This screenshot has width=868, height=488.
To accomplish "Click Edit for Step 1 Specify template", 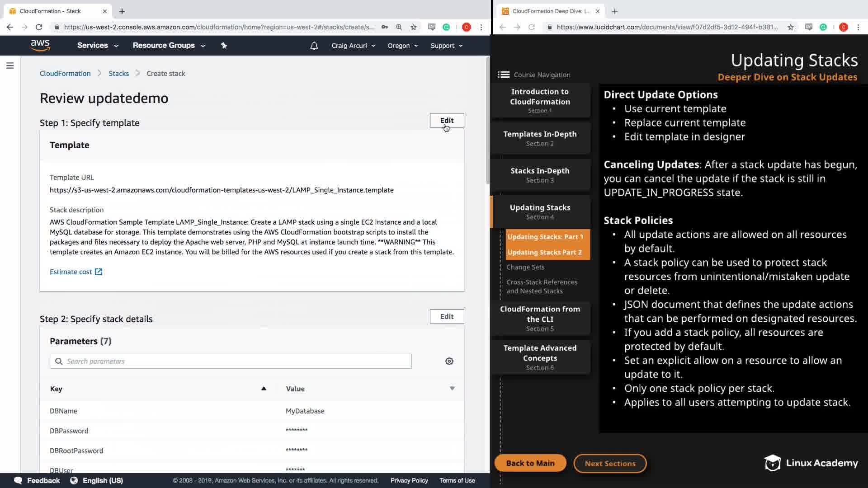I will pos(447,121).
